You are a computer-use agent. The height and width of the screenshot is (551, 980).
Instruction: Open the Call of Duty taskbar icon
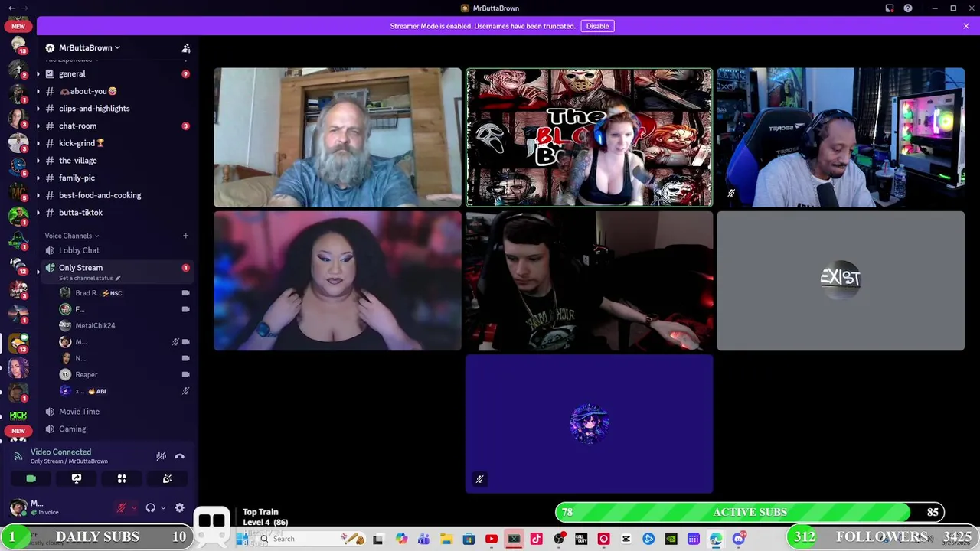581,539
